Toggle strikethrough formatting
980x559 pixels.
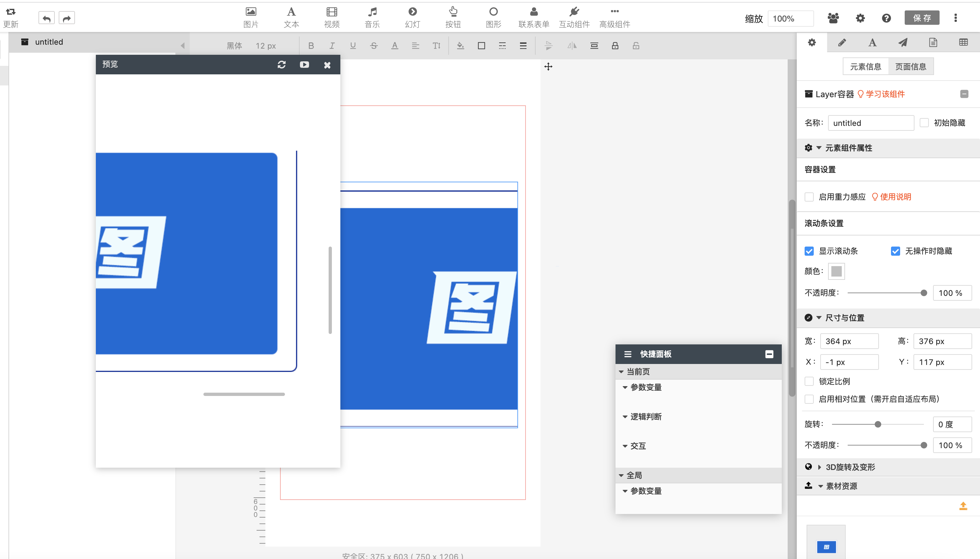pyautogui.click(x=374, y=46)
